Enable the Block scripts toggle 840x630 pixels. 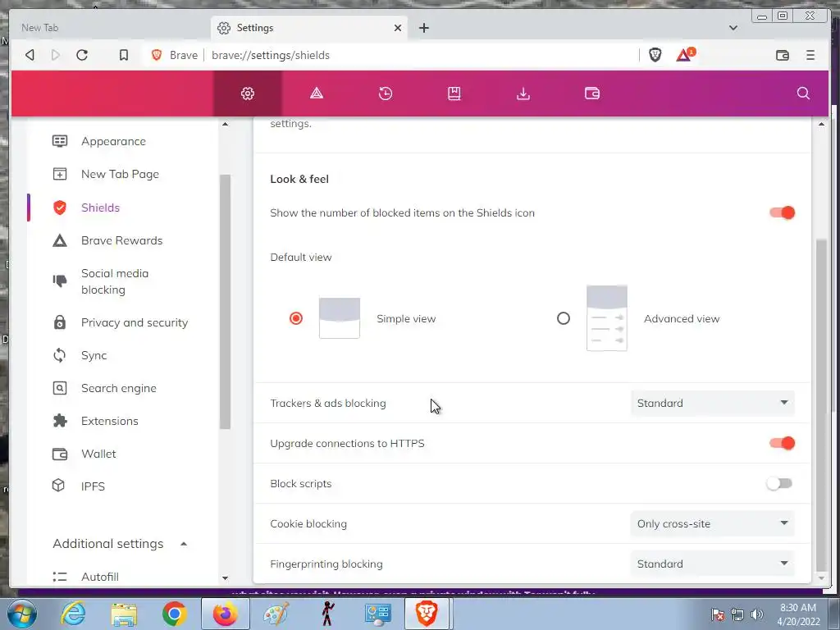[779, 483]
